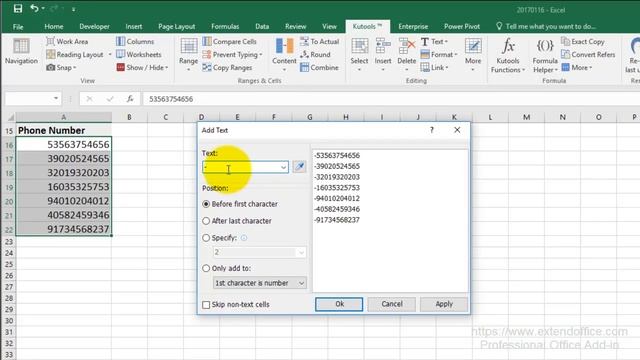Open the Text tool in Editing

pos(434,41)
